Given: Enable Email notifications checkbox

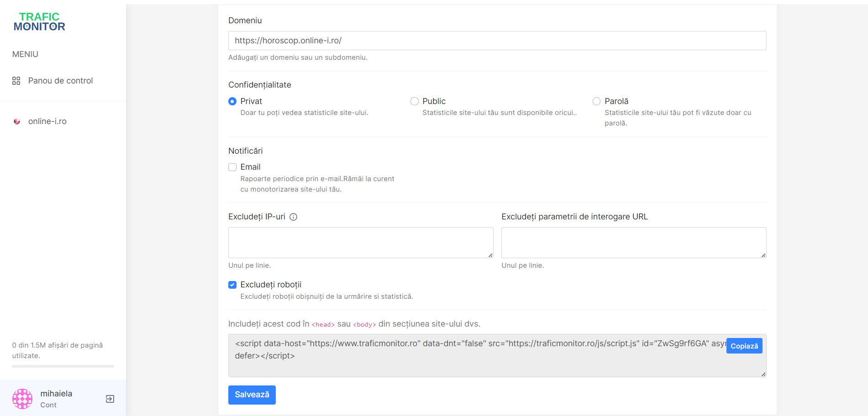Looking at the screenshot, I should point(232,167).
